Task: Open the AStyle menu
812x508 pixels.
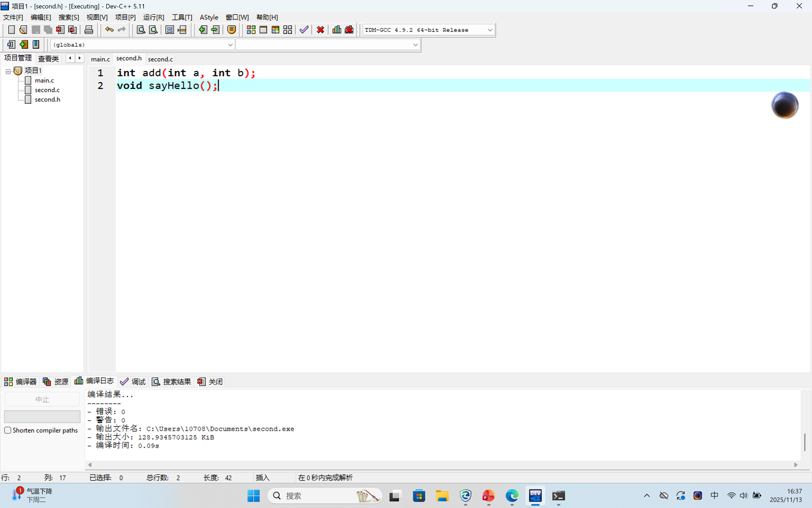Action: [209, 17]
